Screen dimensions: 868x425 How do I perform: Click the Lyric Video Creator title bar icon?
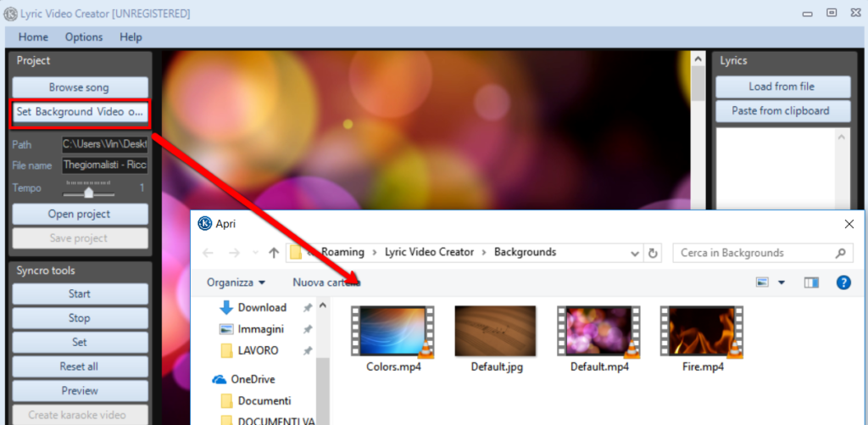[x=10, y=14]
